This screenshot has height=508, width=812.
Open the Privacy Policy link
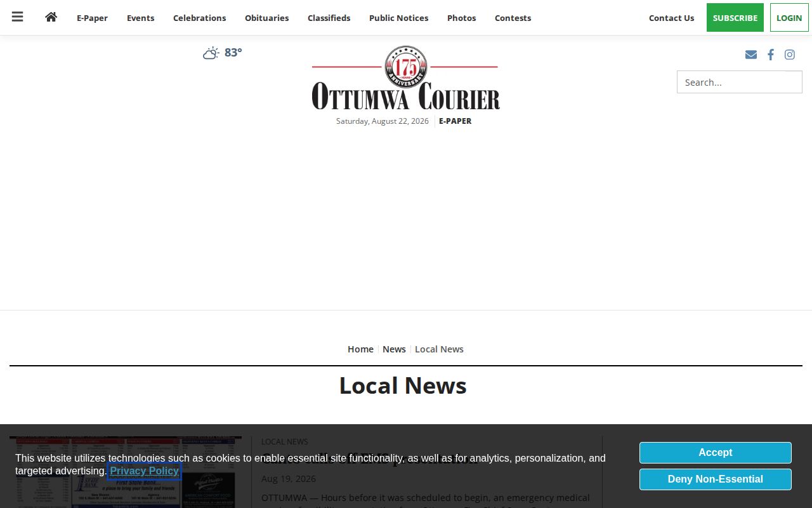(144, 471)
